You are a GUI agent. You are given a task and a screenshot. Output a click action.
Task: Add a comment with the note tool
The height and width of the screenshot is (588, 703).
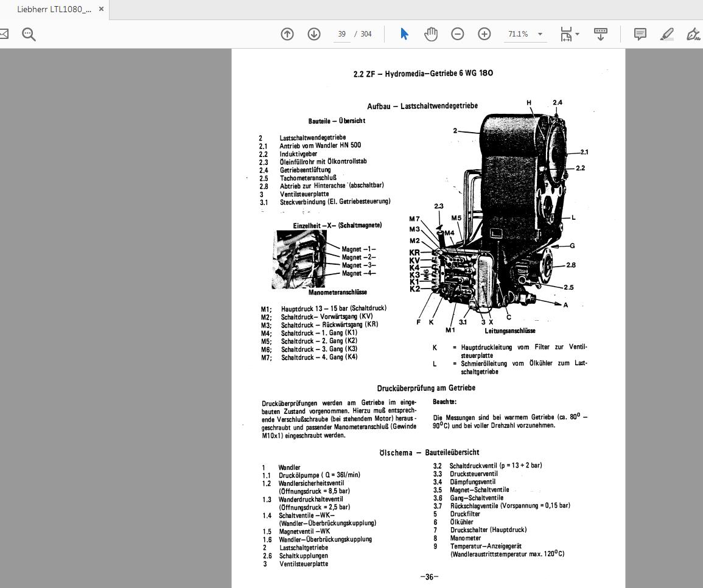click(640, 34)
